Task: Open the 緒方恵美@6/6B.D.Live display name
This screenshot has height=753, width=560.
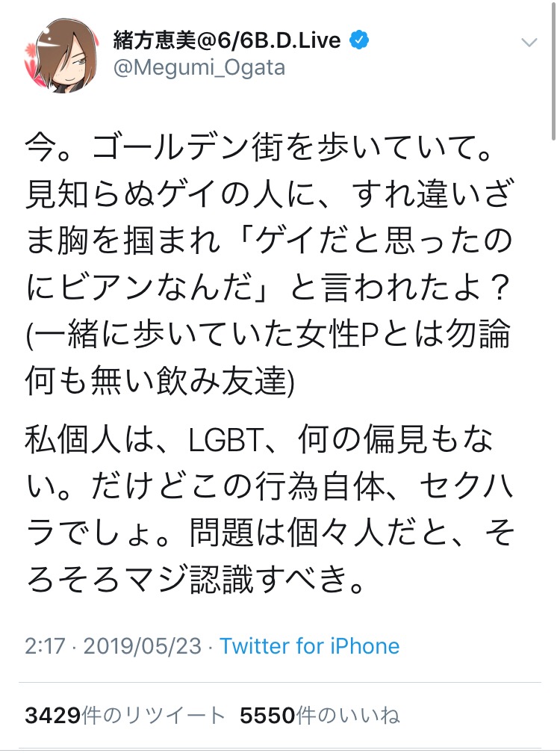Action: pyautogui.click(x=227, y=40)
